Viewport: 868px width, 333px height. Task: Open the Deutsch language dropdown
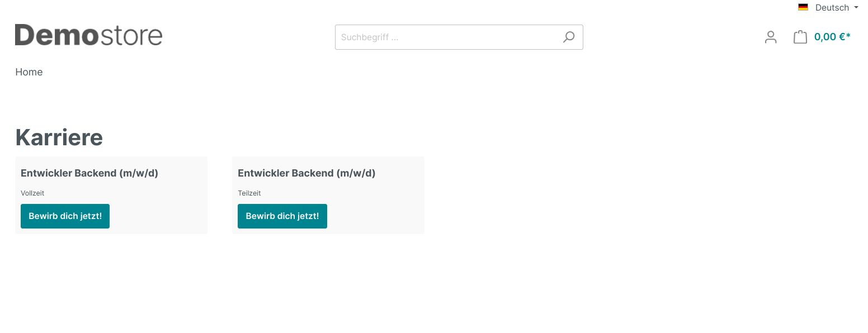[828, 7]
